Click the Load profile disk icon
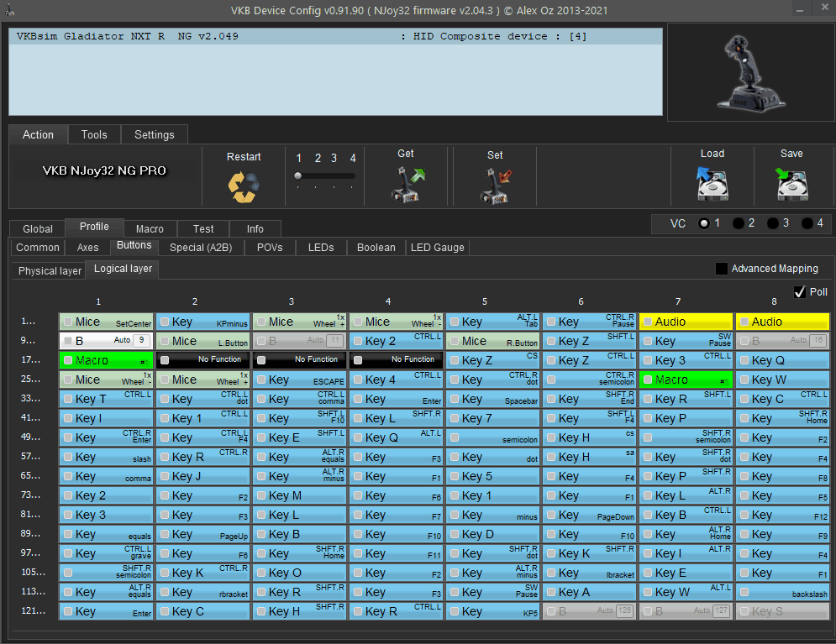836x644 pixels. coord(712,183)
